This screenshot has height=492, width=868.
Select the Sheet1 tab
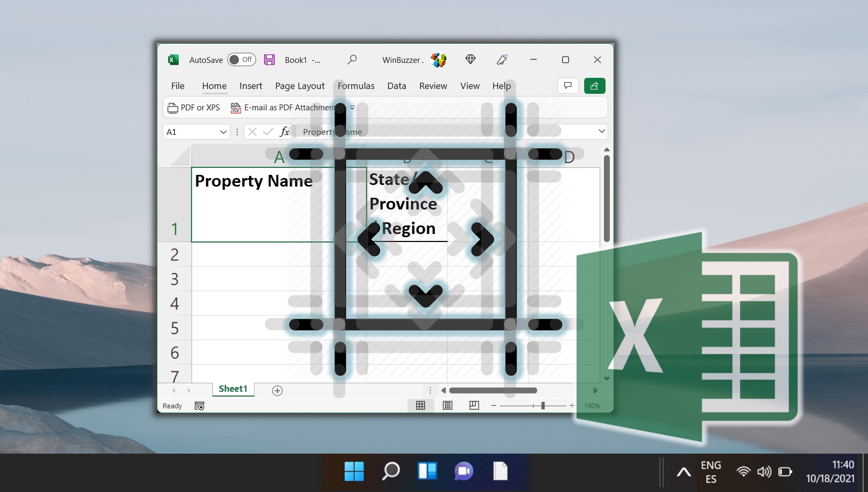pyautogui.click(x=233, y=389)
